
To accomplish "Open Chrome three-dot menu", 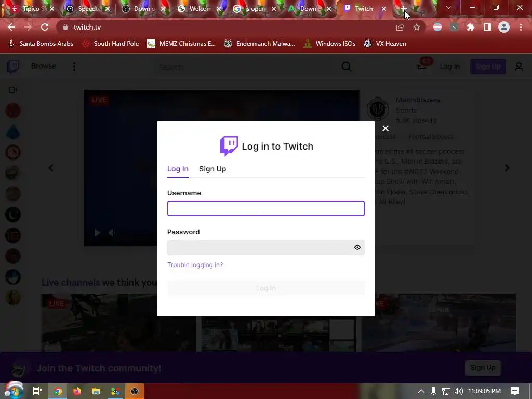I will click(521, 27).
